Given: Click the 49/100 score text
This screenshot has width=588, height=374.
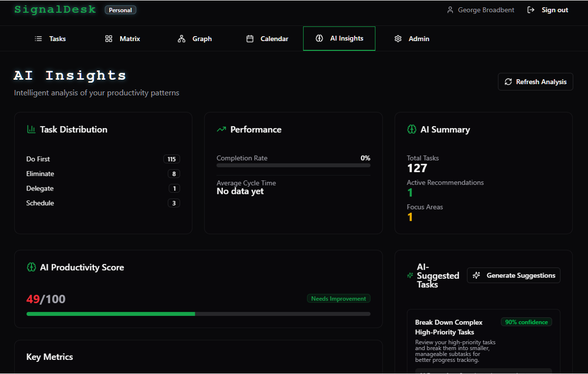Looking at the screenshot, I should click(46, 299).
